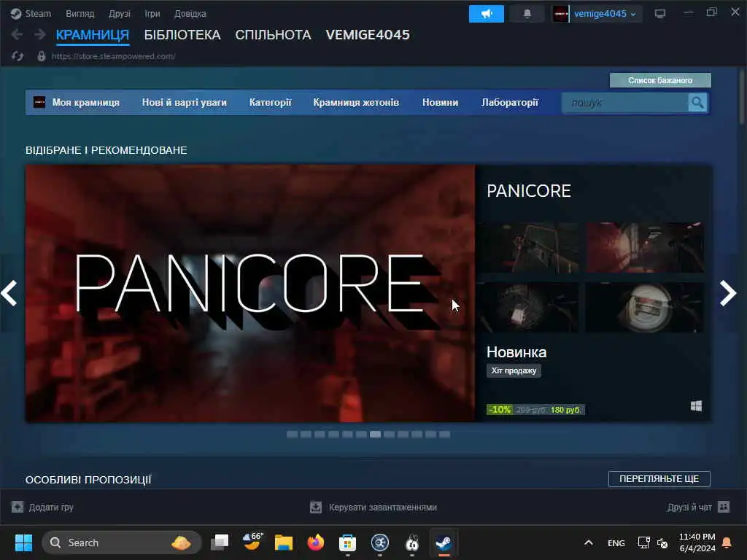Viewport: 747px width, 560px height.
Task: Click the padlock security icon
Action: click(42, 56)
